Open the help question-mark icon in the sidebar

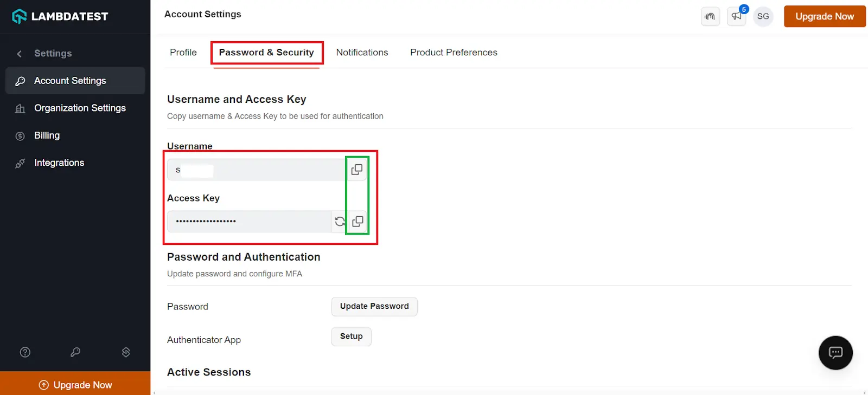coord(25,352)
